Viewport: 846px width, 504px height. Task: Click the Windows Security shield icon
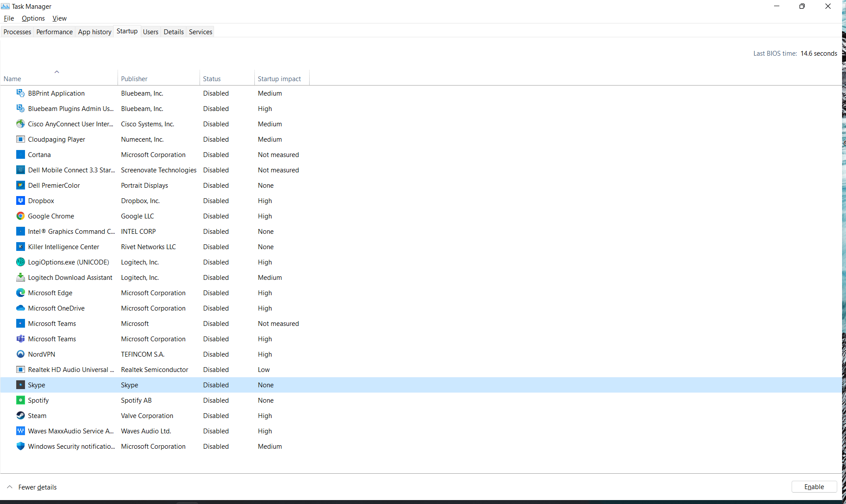coord(20,446)
